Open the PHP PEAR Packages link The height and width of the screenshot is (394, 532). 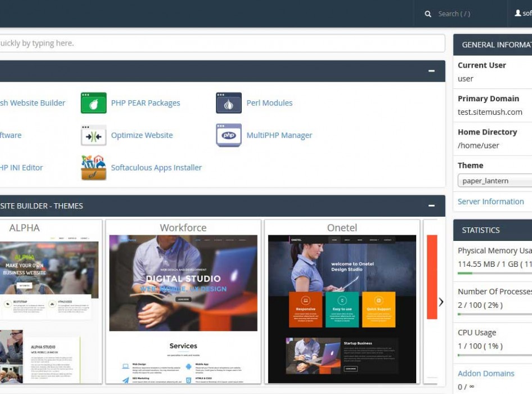click(x=146, y=103)
